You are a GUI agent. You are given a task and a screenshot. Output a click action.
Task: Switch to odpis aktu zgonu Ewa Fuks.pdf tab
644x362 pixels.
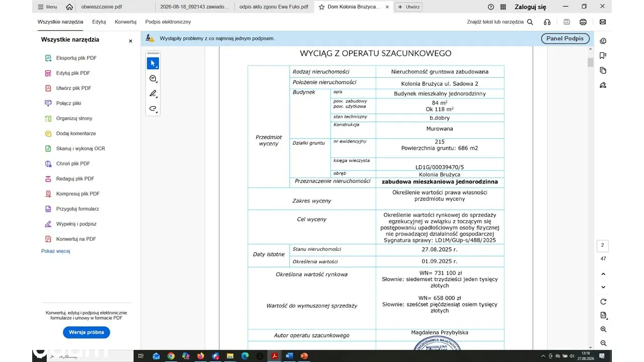(274, 7)
